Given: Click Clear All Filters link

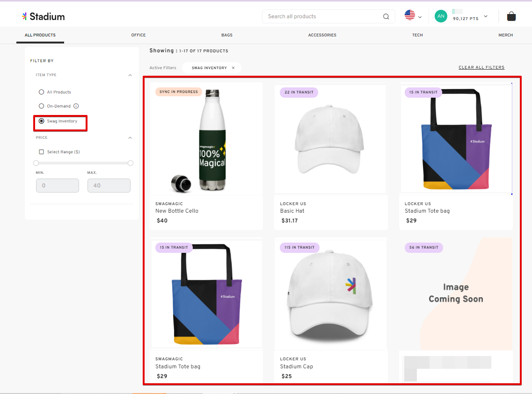Looking at the screenshot, I should point(481,67).
